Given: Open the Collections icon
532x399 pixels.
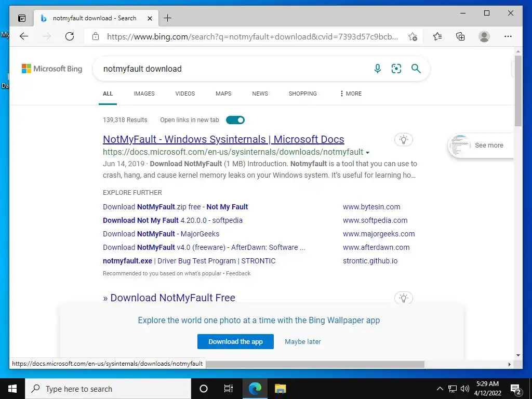Looking at the screenshot, I should (x=460, y=36).
